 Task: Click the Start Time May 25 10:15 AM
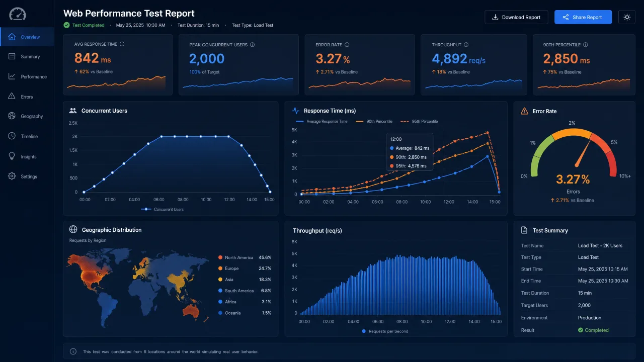[x=603, y=269]
